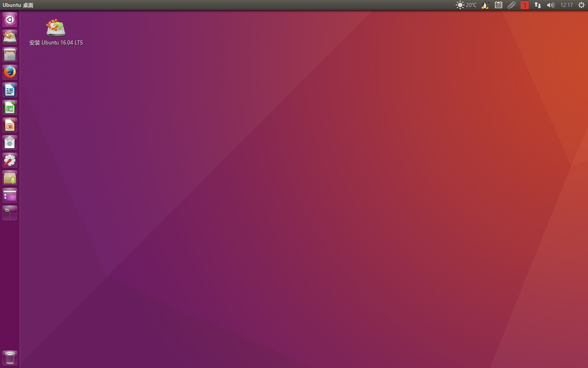The height and width of the screenshot is (368, 588).
Task: Click the penguin tray indicator
Action: tap(485, 5)
